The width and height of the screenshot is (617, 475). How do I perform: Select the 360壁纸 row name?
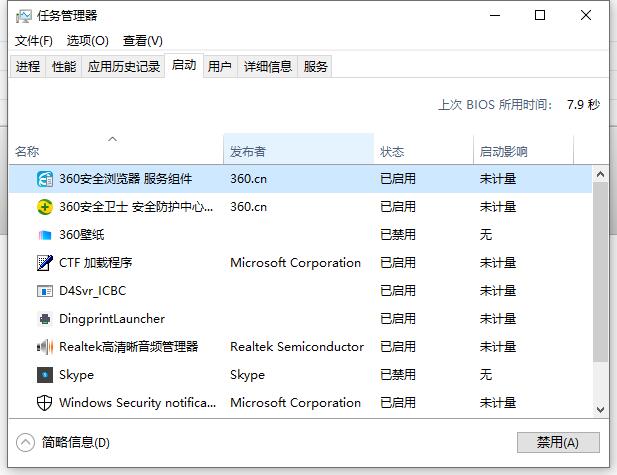click(x=81, y=235)
